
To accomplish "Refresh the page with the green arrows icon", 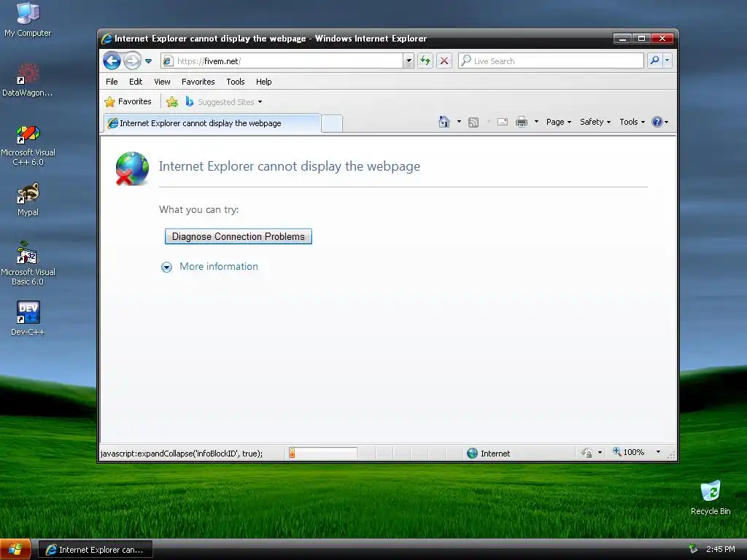I will (x=425, y=61).
